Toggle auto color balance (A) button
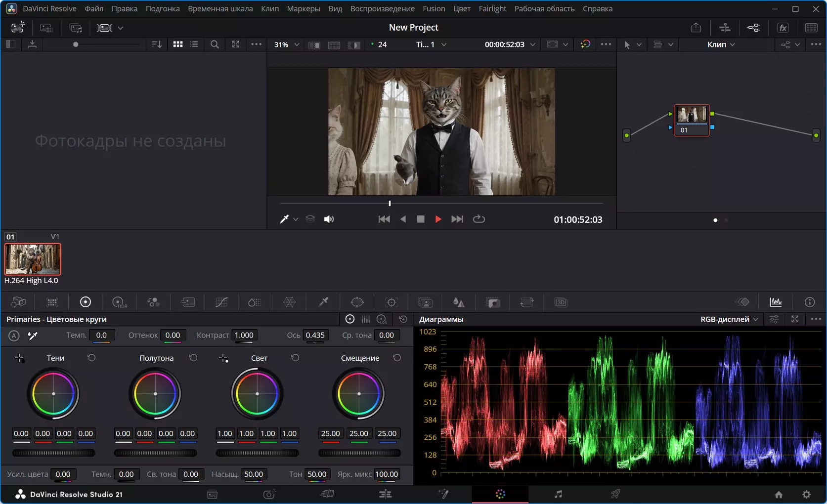 pyautogui.click(x=14, y=336)
